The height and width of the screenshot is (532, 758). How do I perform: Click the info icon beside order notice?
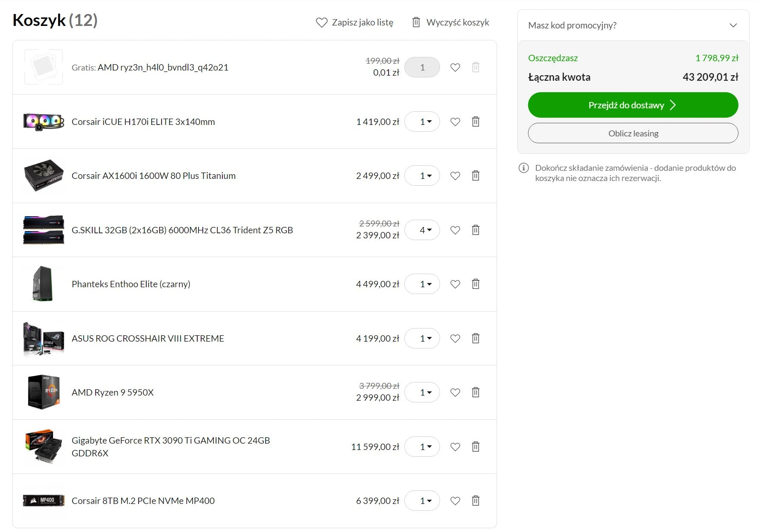[x=524, y=168]
